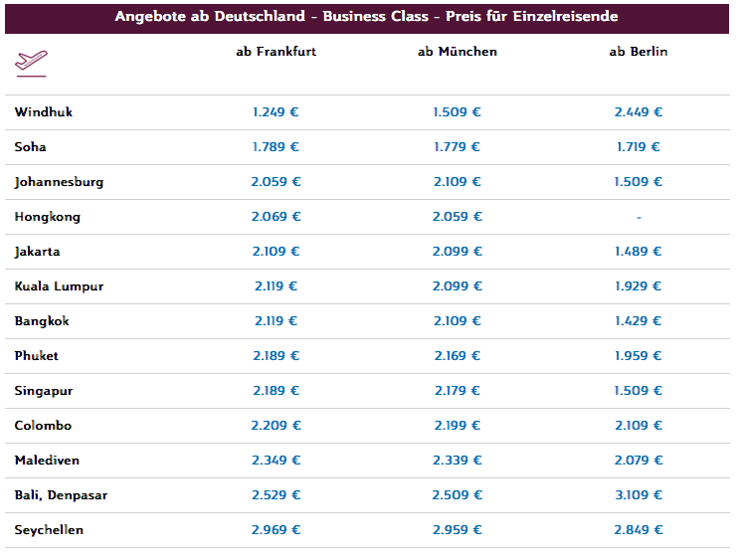Pick the Kuala Lumpur fare from Berlin
The height and width of the screenshot is (560, 742).
pos(639,286)
